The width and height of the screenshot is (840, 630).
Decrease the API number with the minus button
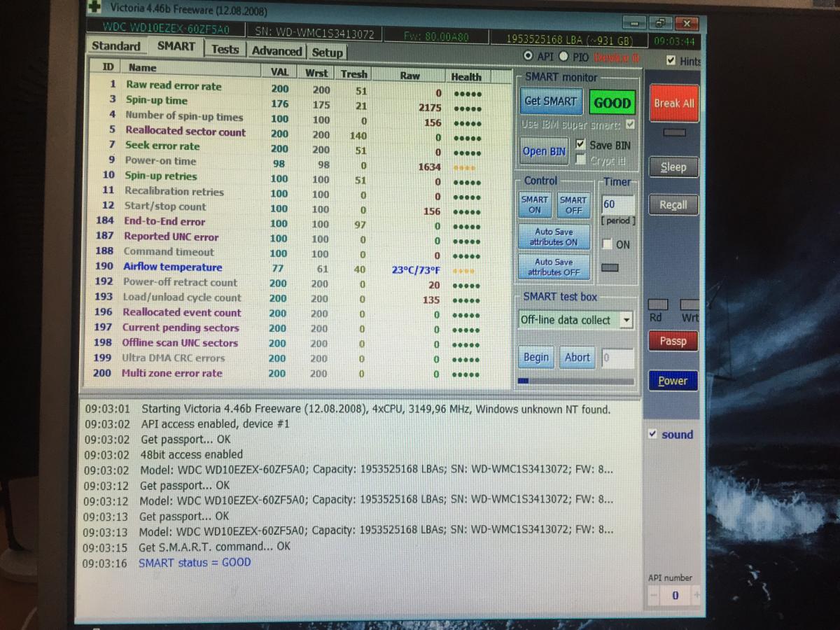pos(654,596)
